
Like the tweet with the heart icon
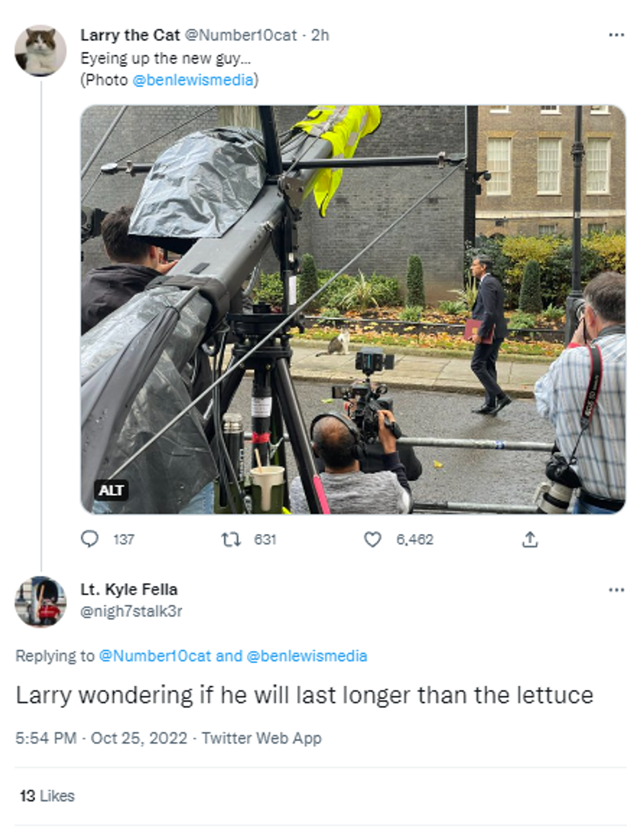pos(373,540)
